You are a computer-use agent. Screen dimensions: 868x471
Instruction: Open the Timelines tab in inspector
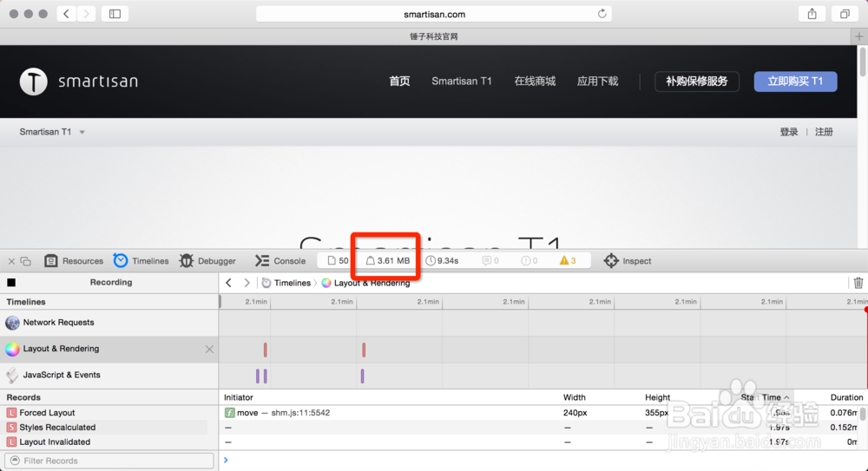pos(141,261)
